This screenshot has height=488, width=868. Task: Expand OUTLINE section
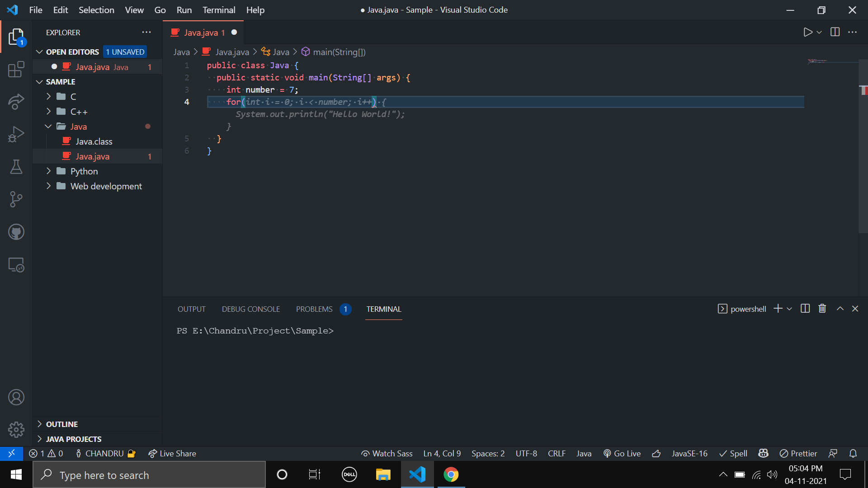pos(97,424)
